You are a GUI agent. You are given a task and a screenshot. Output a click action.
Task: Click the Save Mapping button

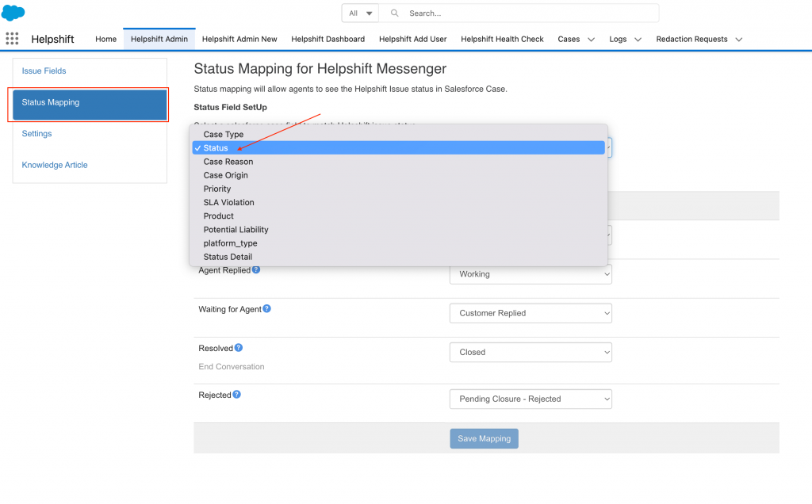tap(484, 439)
